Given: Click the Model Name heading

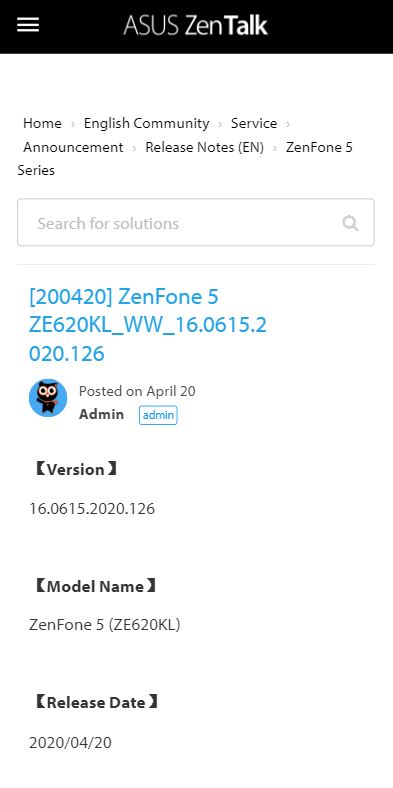Looking at the screenshot, I should [x=95, y=586].
